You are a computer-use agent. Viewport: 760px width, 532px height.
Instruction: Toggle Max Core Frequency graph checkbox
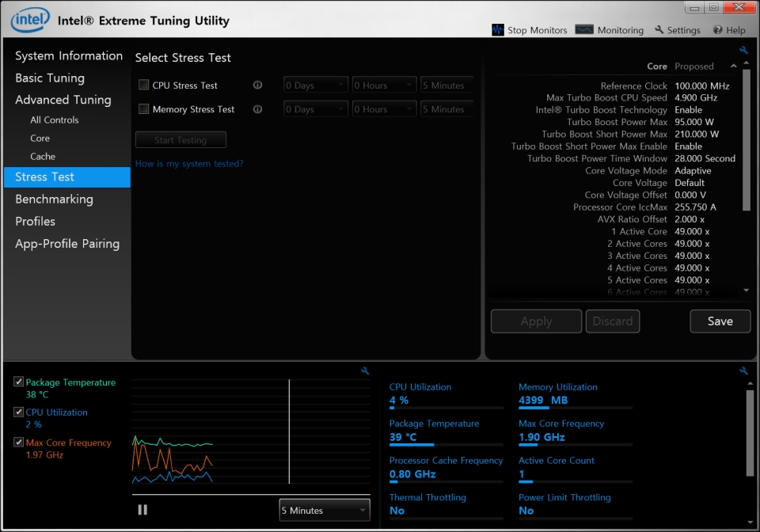(x=19, y=443)
